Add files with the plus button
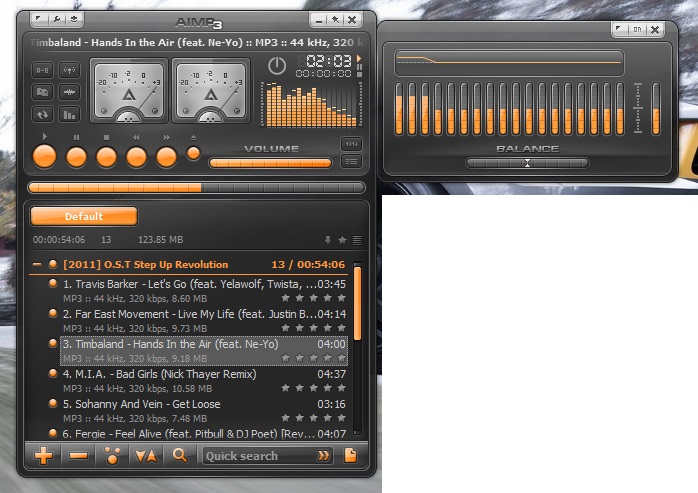 coord(43,456)
